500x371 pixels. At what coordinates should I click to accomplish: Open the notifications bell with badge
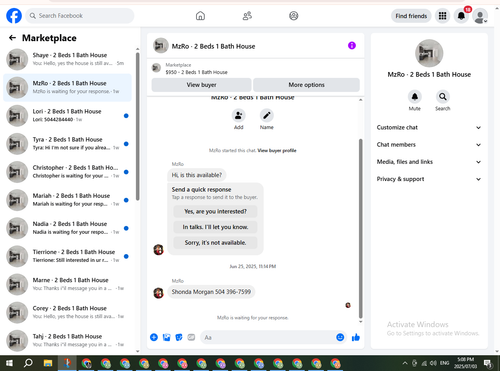click(x=461, y=16)
